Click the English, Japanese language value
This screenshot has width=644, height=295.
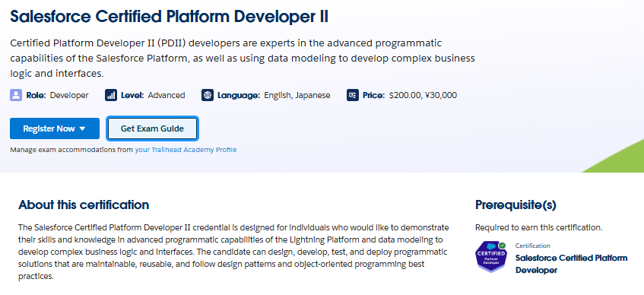[297, 95]
